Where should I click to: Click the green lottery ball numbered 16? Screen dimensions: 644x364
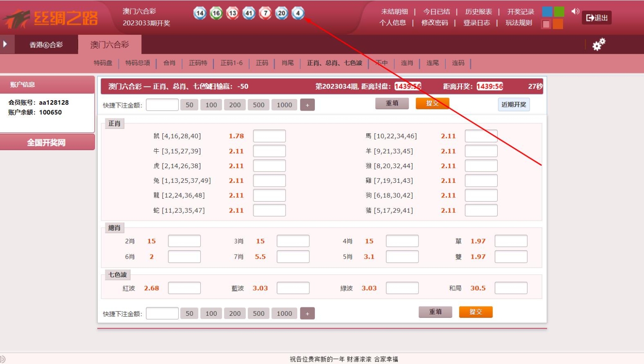pos(216,13)
